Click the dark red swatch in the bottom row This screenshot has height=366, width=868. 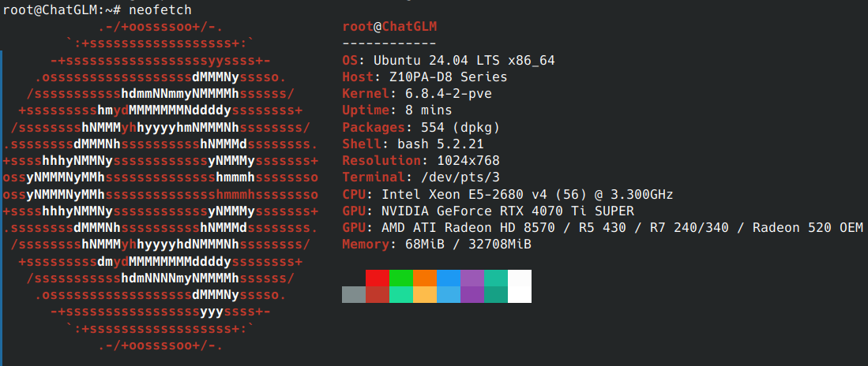point(378,294)
